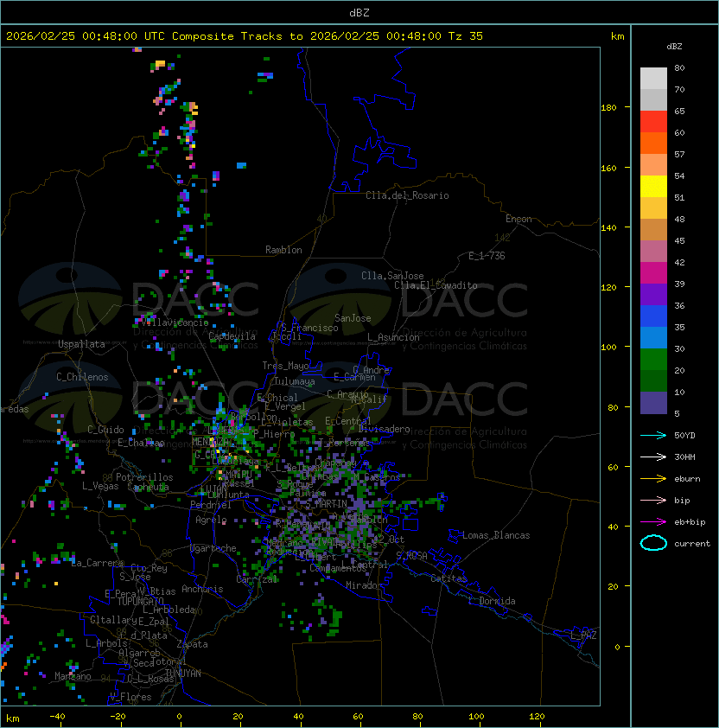
Task: Select the yellow eburn arrow symbol
Action: tap(653, 479)
